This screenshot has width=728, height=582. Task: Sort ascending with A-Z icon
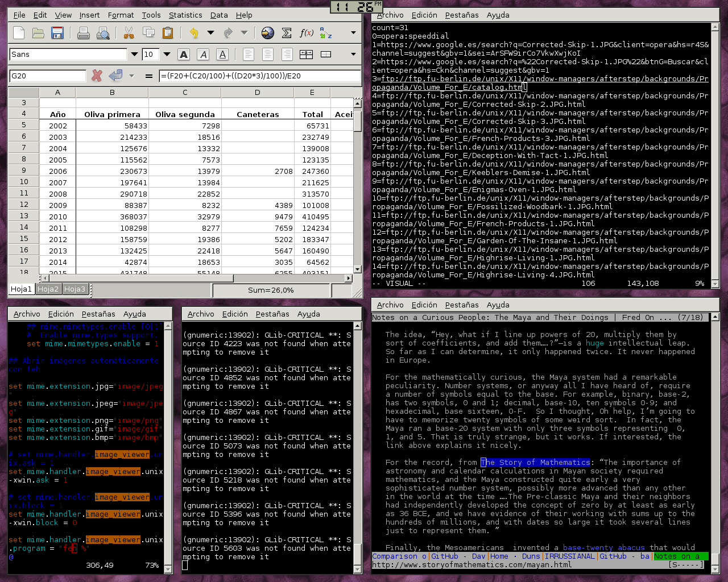coord(326,33)
